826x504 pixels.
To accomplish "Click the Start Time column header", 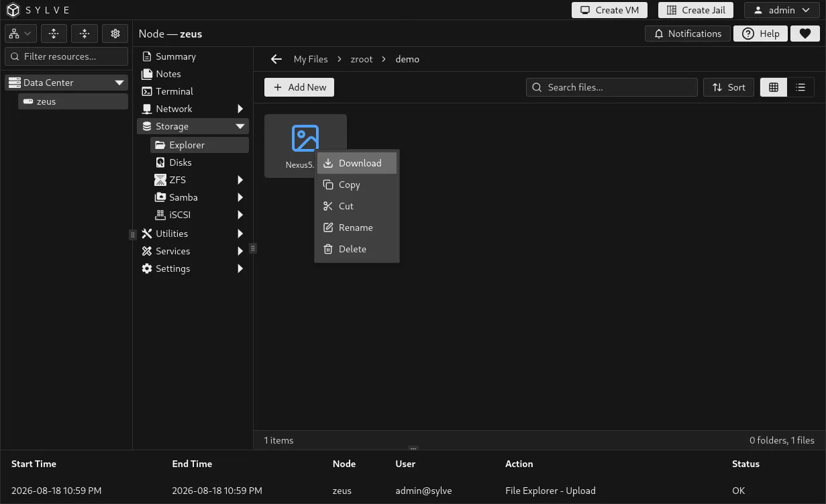I will (34, 464).
